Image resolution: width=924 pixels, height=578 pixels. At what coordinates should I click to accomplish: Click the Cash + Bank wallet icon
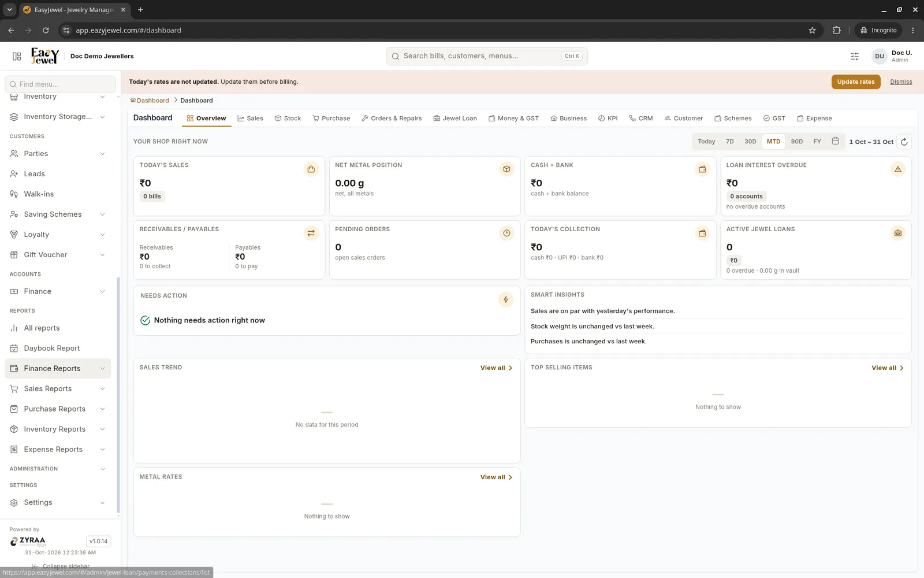(x=702, y=169)
